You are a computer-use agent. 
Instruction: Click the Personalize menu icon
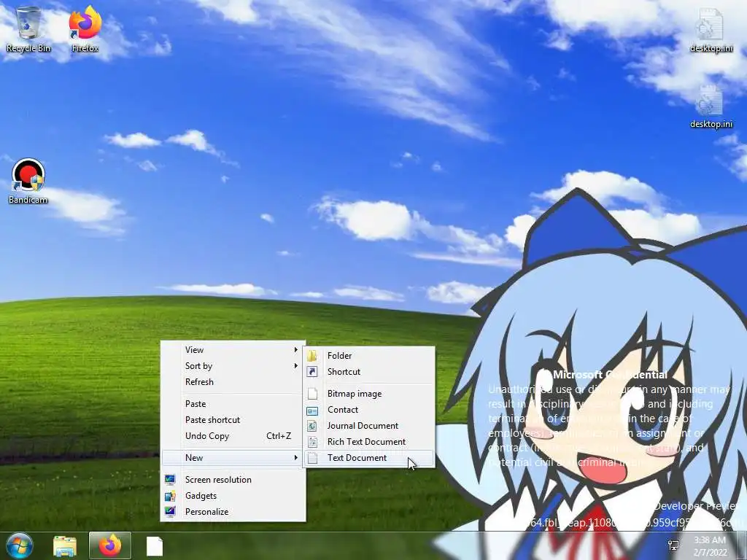coord(170,512)
